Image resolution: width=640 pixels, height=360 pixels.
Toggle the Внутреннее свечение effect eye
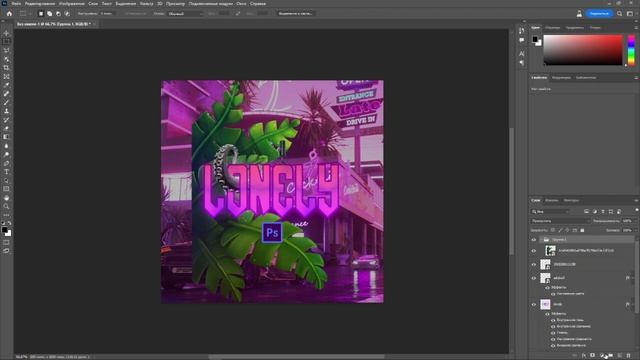[553, 327]
